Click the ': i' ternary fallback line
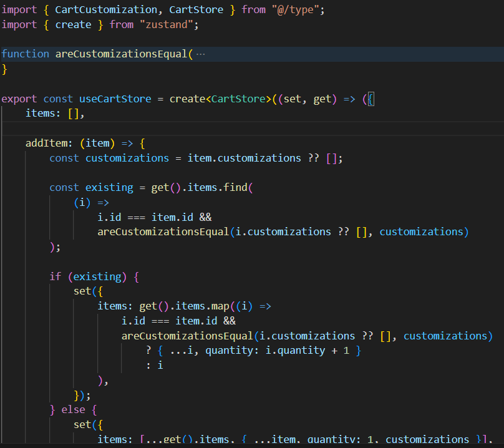The image size is (504, 448). [x=155, y=366]
